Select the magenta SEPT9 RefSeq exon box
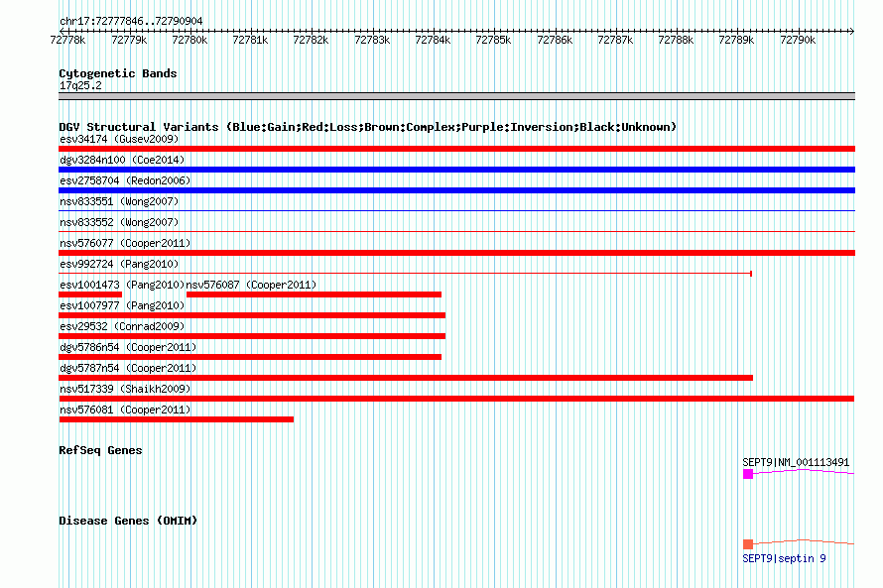The image size is (883, 588). [748, 474]
